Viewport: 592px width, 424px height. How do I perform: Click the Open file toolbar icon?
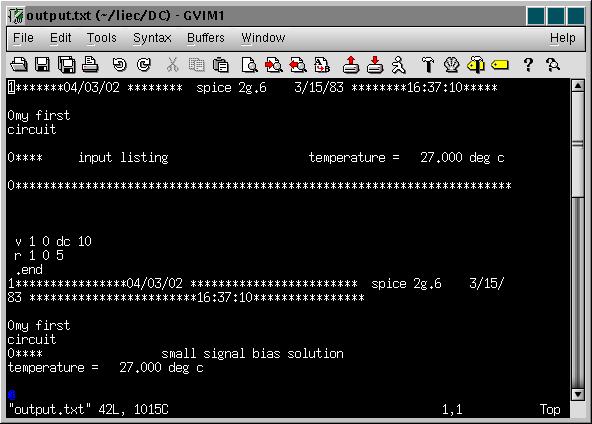click(x=19, y=65)
